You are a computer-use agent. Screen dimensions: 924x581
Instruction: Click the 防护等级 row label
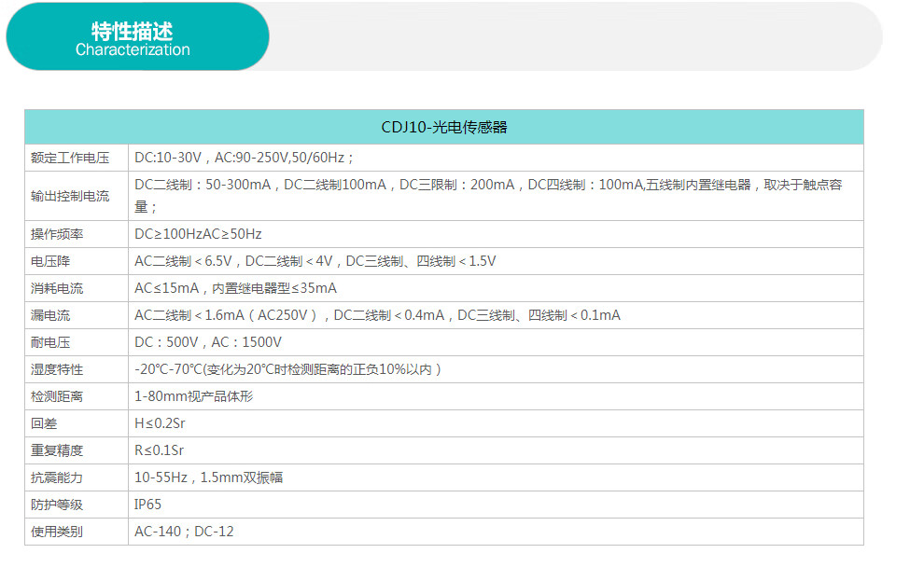(57, 505)
